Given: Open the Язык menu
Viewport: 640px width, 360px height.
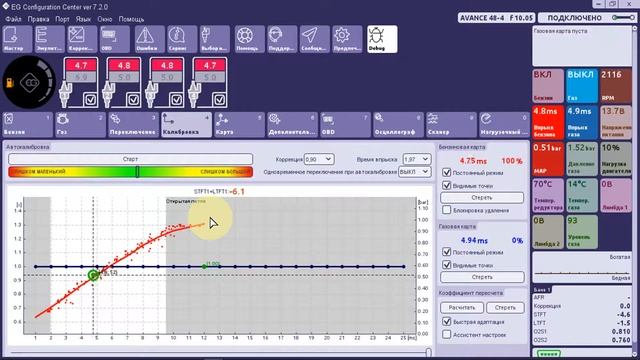Looking at the screenshot, I should (83, 19).
